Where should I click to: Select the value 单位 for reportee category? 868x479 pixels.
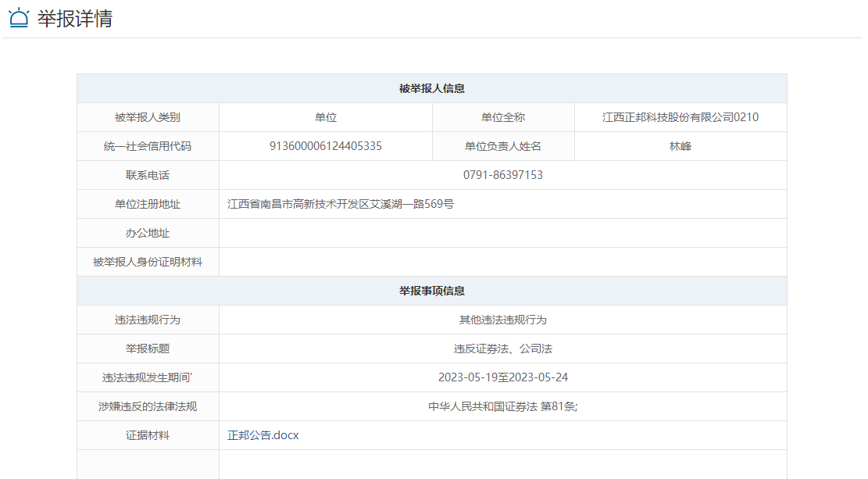326,117
